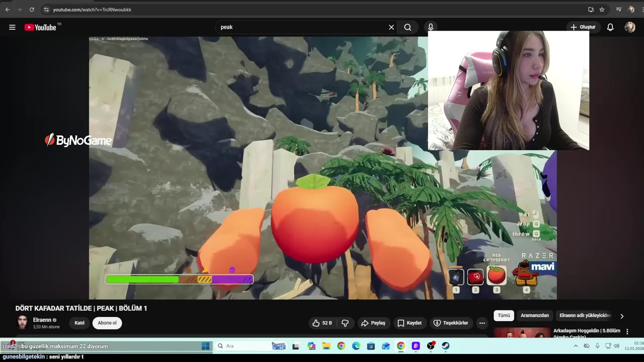
Task: Click the install/cast icon in address bar
Action: (x=591, y=10)
